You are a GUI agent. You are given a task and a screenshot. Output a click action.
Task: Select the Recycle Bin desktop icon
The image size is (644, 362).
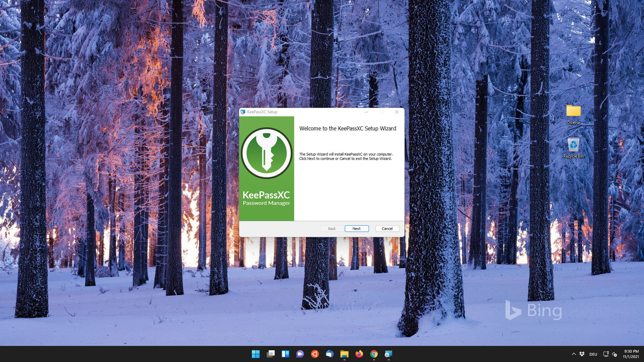[574, 148]
